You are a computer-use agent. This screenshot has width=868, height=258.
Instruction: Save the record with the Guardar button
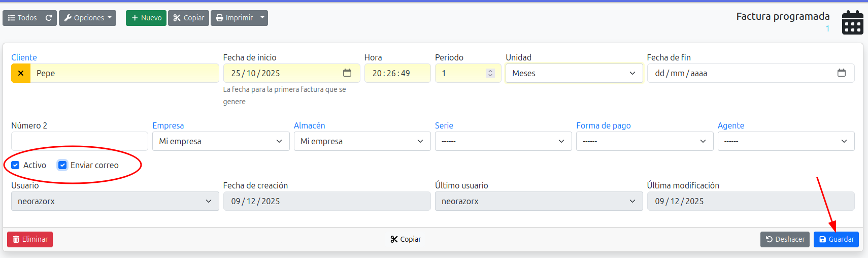click(x=836, y=239)
